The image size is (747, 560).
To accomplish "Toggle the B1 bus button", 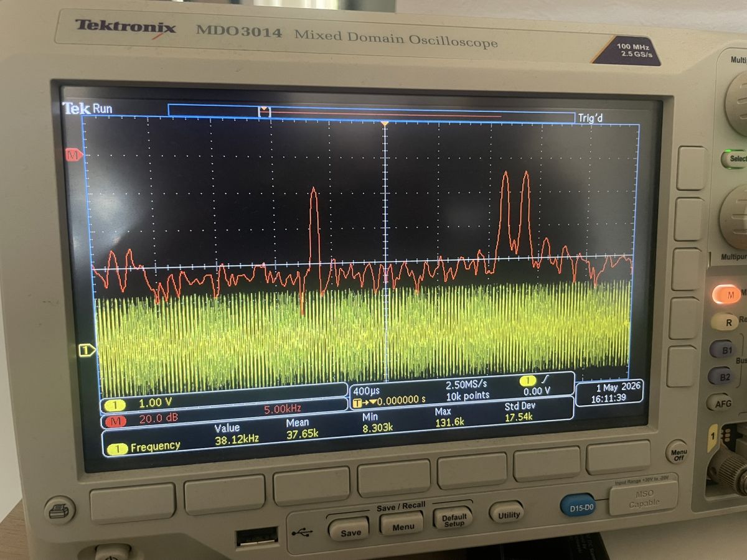I will (722, 350).
